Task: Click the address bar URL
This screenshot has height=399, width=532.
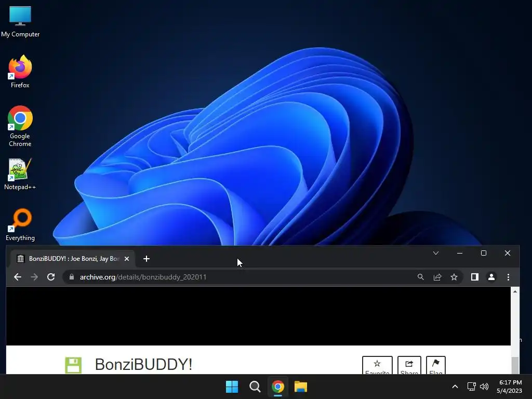Action: pyautogui.click(x=143, y=277)
